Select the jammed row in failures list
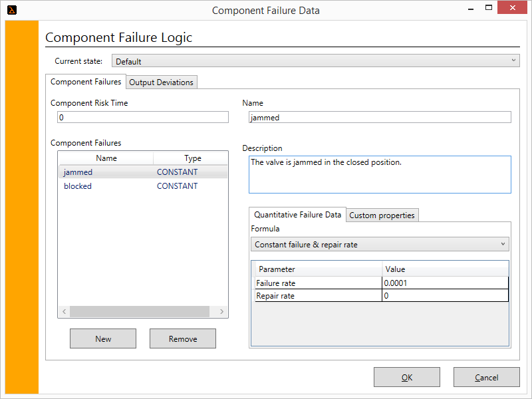532x399 pixels. pos(143,172)
